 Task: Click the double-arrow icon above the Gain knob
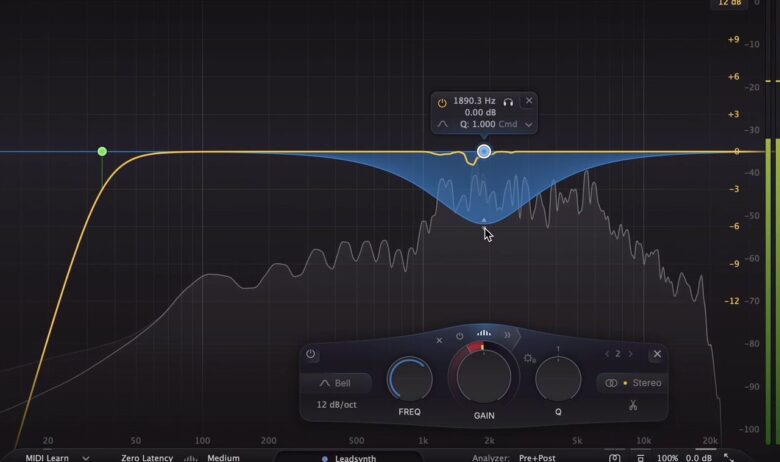tap(506, 335)
